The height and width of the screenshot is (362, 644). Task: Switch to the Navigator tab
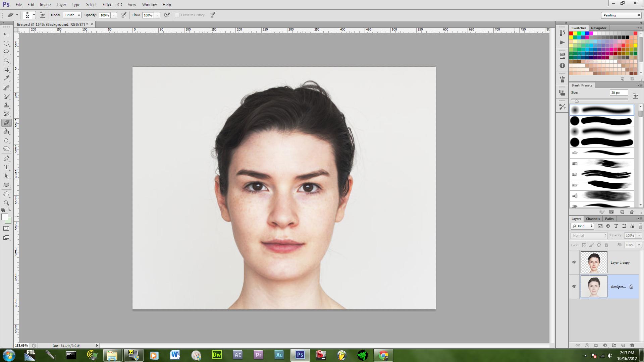click(x=598, y=28)
